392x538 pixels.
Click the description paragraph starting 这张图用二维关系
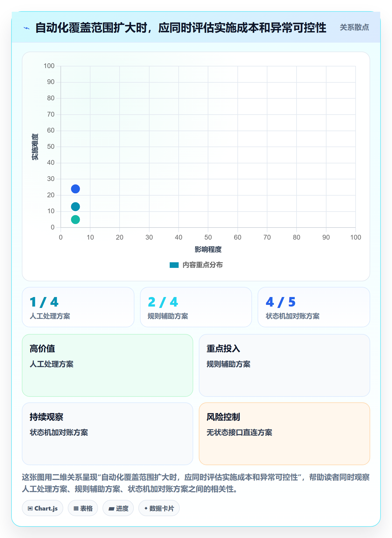[x=196, y=483]
